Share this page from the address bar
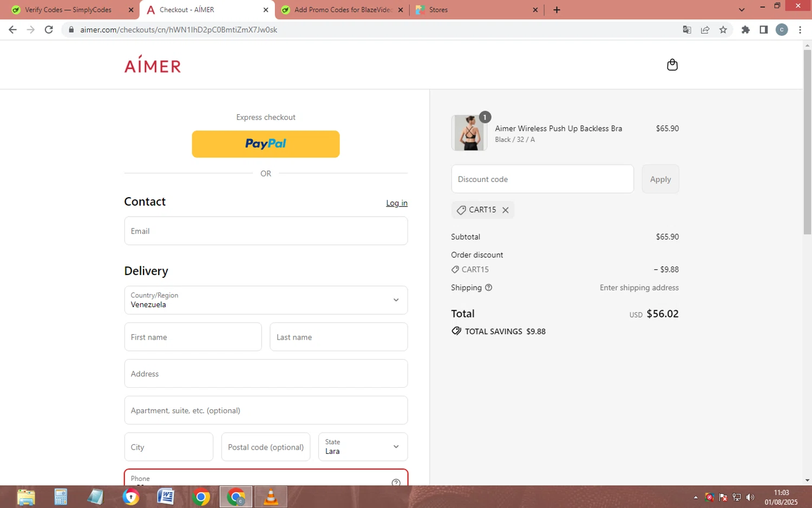Screen dimensions: 812x508 click(x=705, y=30)
